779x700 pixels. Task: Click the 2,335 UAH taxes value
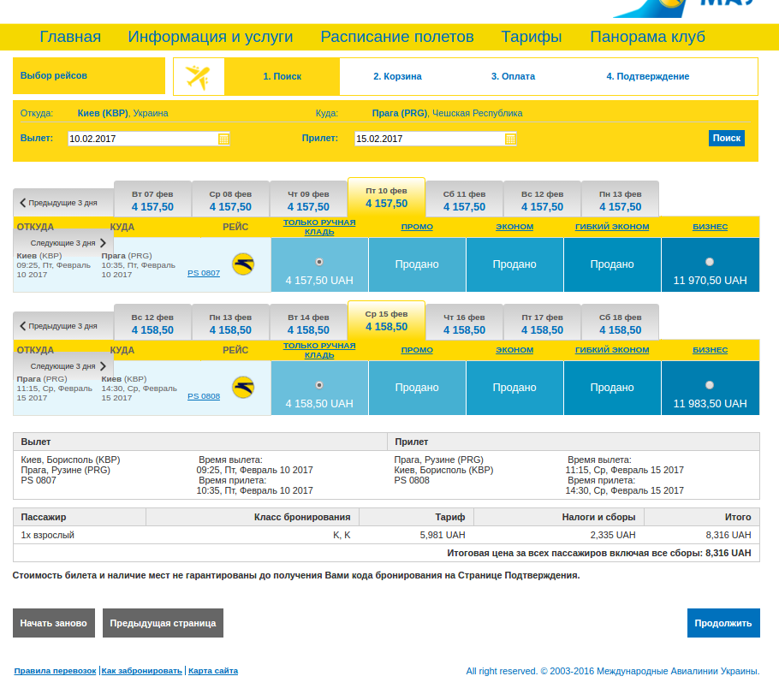coord(613,535)
